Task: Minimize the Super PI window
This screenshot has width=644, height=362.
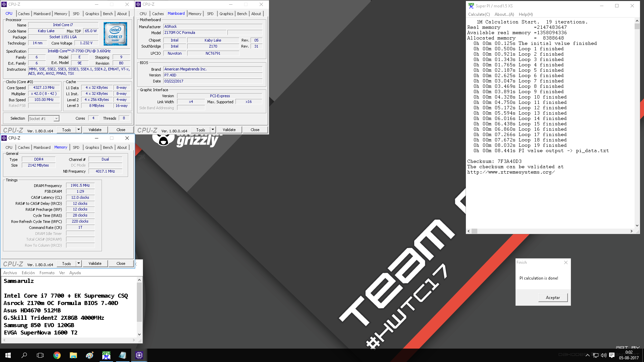Action: pos(602,6)
